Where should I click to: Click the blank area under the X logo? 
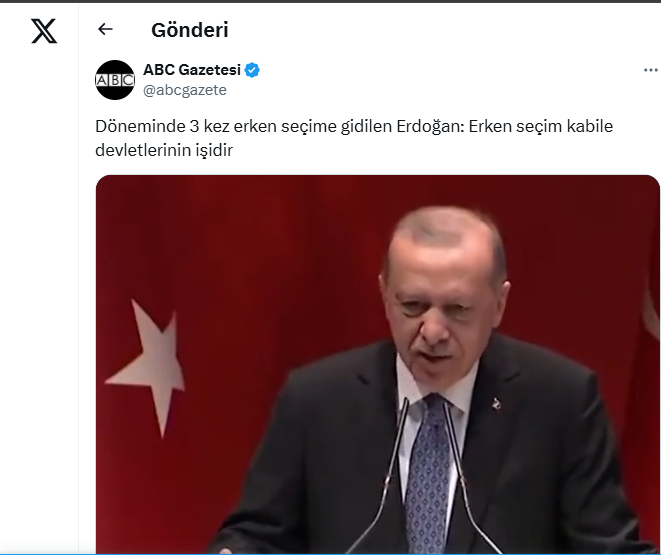(39, 295)
